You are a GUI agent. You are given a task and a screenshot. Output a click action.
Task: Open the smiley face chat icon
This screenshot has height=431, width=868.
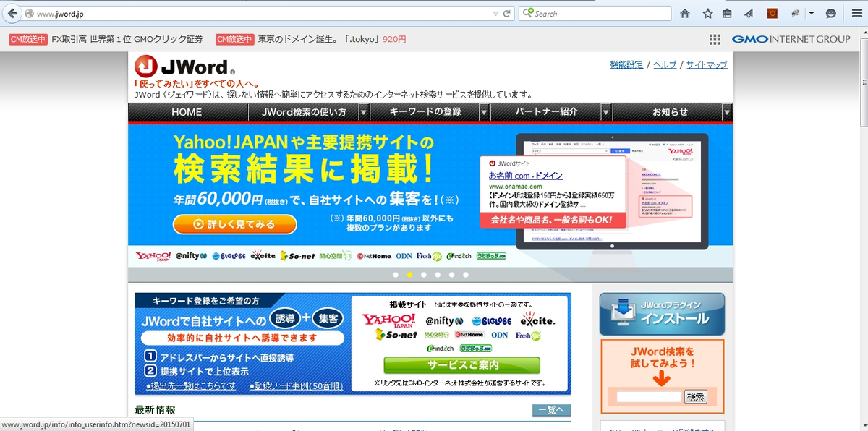point(831,13)
